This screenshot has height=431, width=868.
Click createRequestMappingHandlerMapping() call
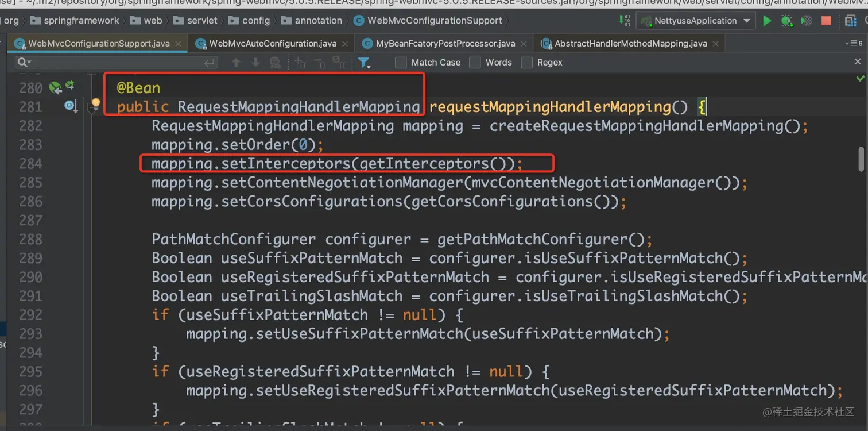point(645,126)
